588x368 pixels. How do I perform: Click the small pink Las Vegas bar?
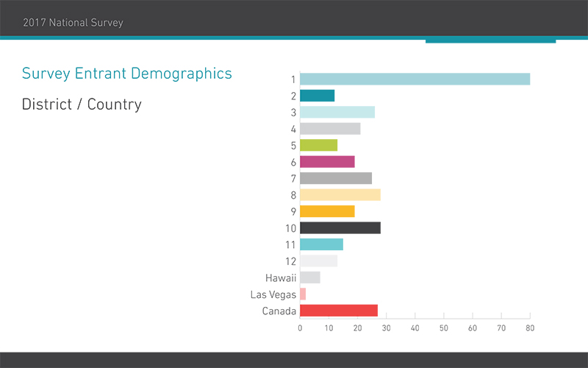pos(303,294)
